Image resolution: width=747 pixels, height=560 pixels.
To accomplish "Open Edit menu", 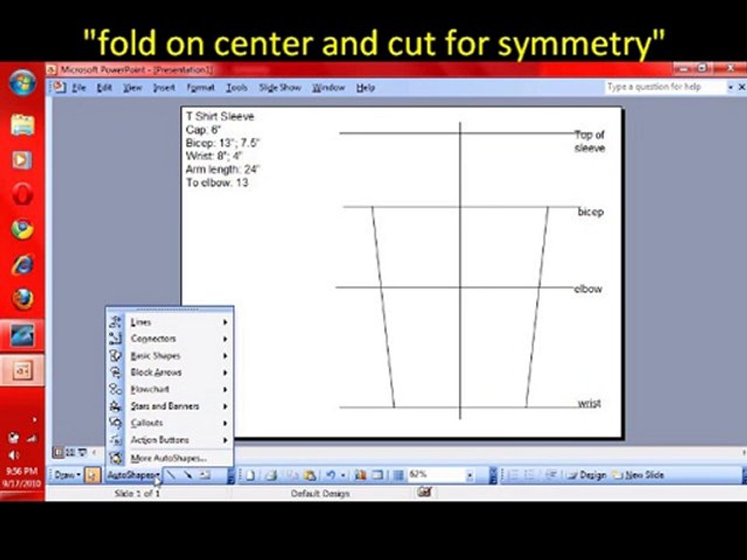I will pyautogui.click(x=103, y=88).
